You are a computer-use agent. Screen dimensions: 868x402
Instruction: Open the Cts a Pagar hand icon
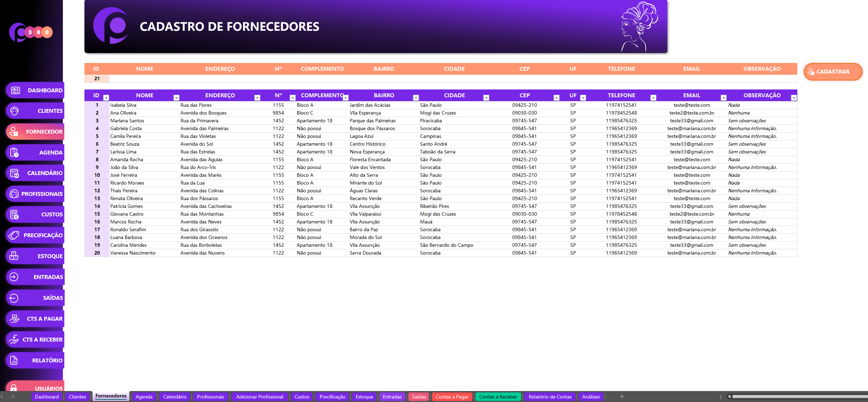[x=14, y=319]
